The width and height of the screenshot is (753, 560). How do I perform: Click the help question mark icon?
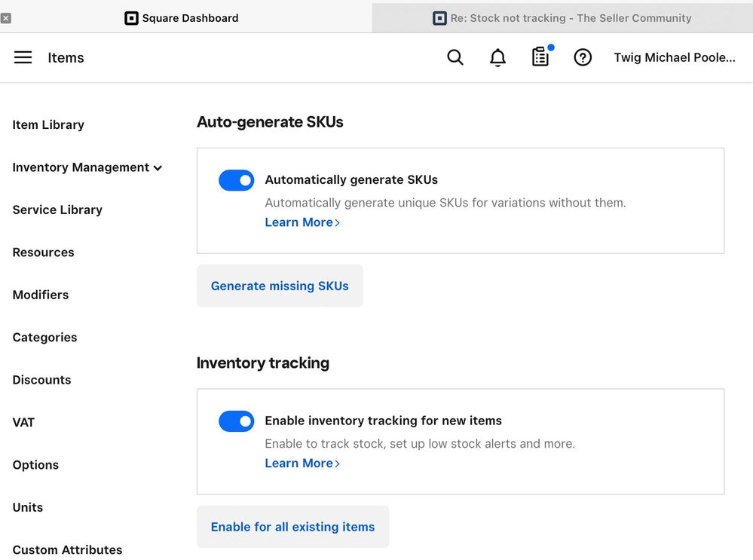[583, 57]
